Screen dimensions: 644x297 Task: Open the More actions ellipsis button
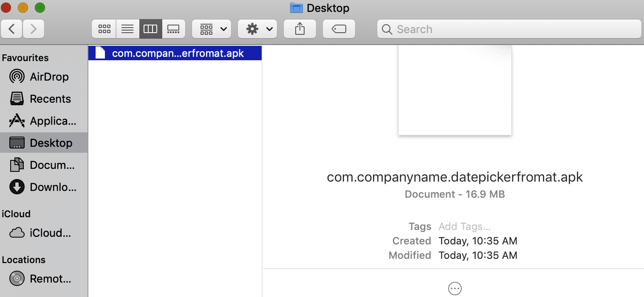pyautogui.click(x=455, y=288)
